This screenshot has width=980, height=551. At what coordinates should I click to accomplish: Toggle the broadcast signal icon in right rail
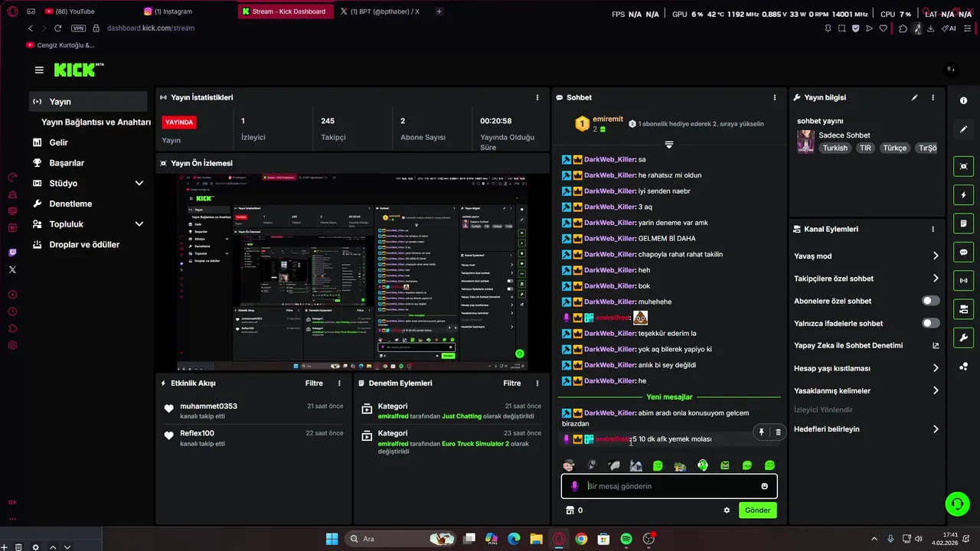pyautogui.click(x=963, y=280)
